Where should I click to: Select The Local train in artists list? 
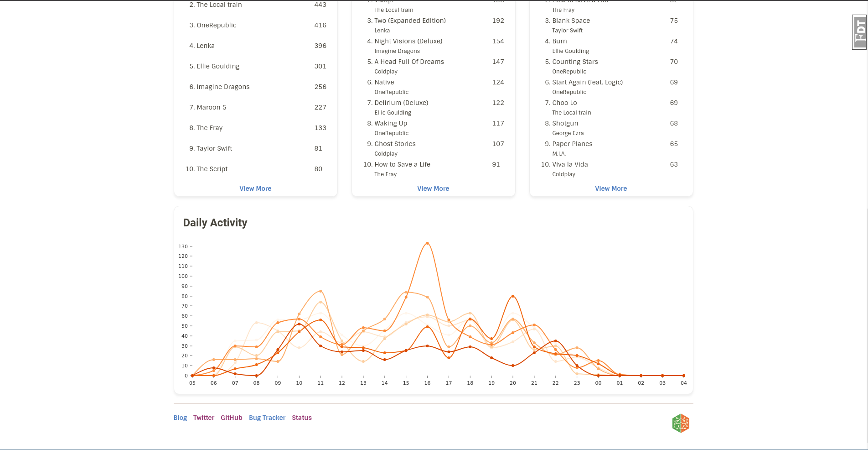[x=219, y=5]
